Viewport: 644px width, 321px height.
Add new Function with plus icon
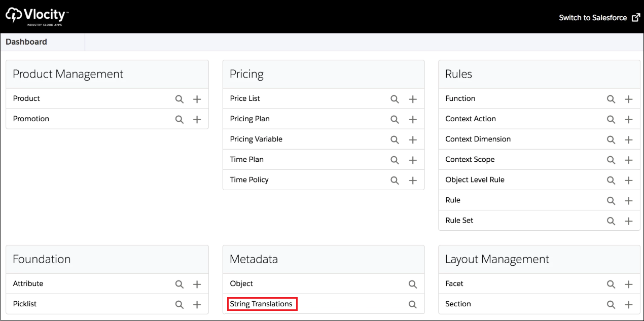coord(629,99)
